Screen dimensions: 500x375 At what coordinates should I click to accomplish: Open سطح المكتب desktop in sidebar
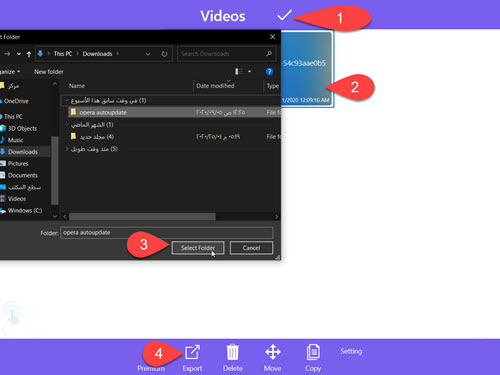coord(24,187)
